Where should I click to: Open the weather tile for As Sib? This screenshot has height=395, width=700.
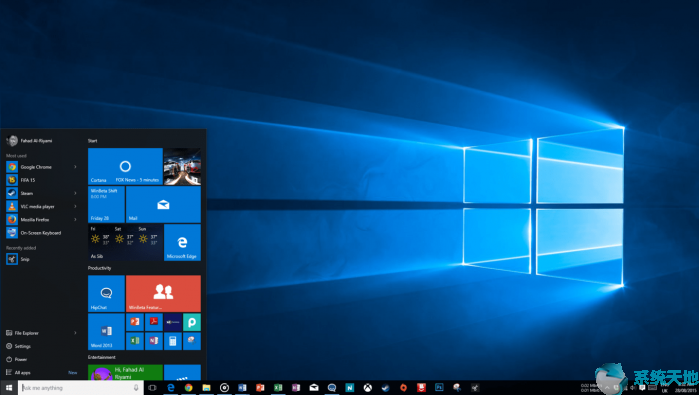tap(125, 242)
